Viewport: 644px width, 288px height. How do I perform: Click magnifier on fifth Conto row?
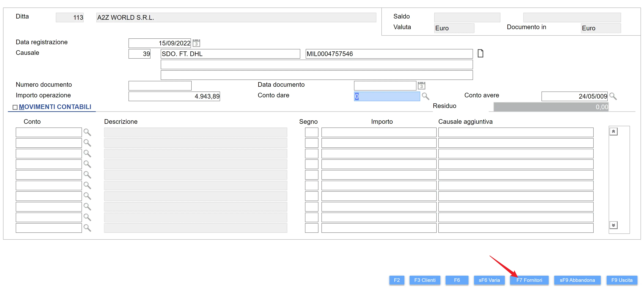(87, 175)
